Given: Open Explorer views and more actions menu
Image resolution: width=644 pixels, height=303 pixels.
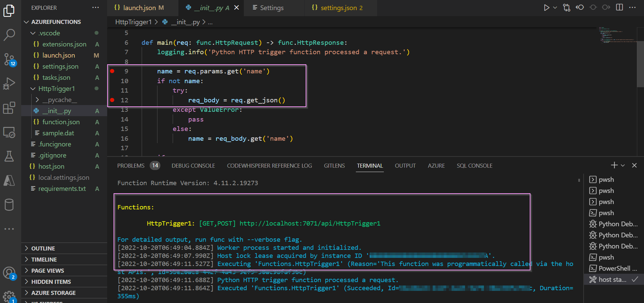Looking at the screenshot, I should pyautogui.click(x=96, y=7).
